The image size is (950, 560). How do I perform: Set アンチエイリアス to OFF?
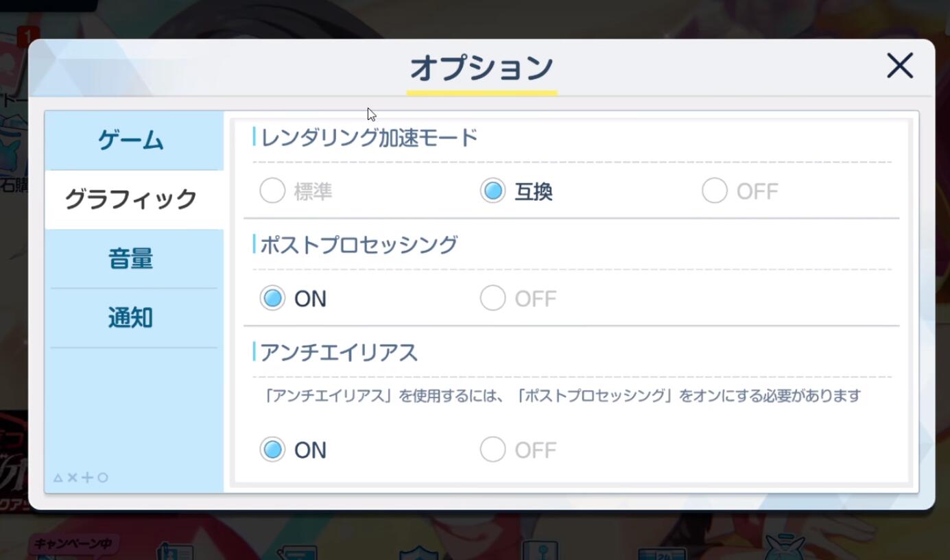493,450
